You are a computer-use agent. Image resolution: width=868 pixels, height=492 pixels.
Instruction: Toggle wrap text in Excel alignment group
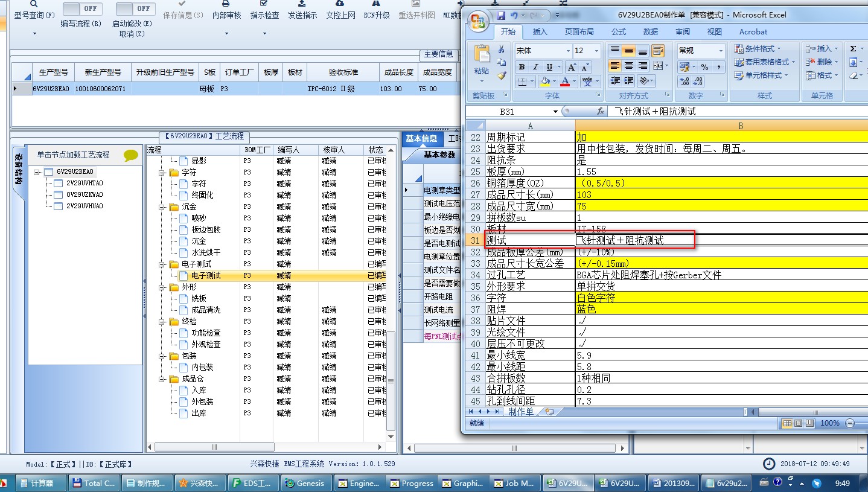[x=658, y=51]
